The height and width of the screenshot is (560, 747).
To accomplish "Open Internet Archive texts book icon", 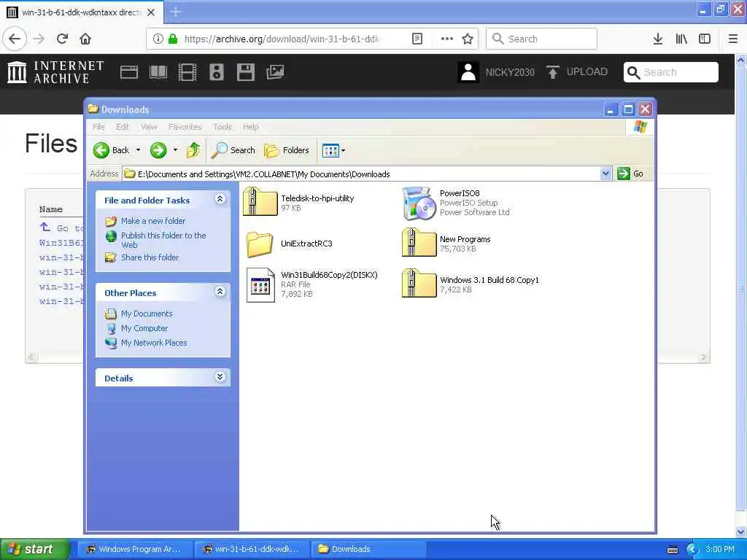I will [158, 72].
